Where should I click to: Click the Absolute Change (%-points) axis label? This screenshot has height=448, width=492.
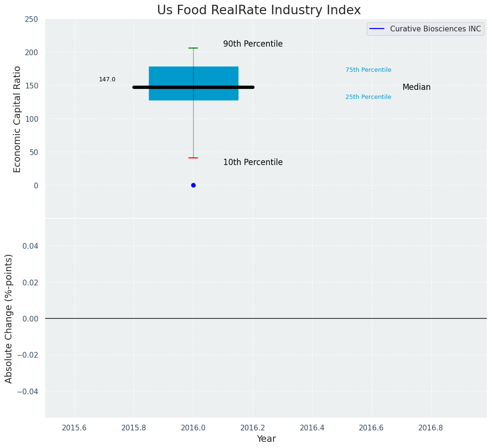coord(9,318)
